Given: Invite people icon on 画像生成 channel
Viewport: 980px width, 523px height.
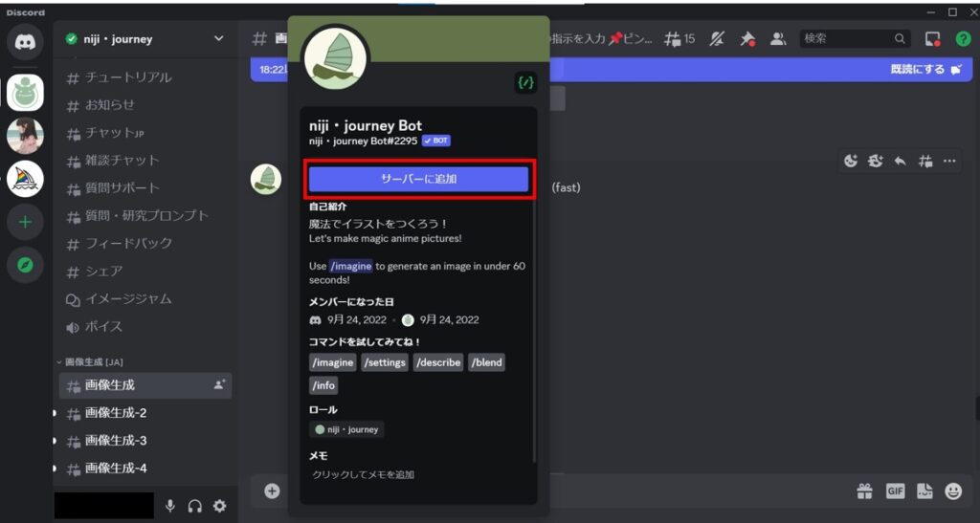Looking at the screenshot, I should pos(219,385).
